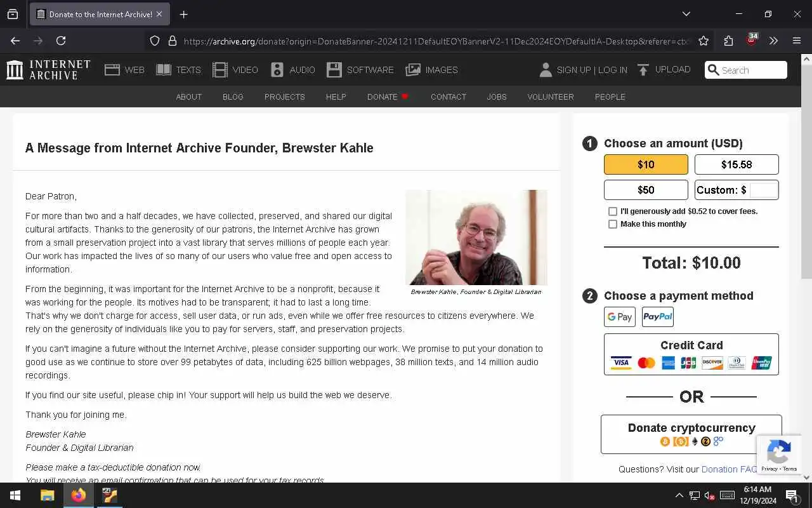Open the extension with the 34 badge
Viewport: 812px width, 508px height.
pos(752,40)
